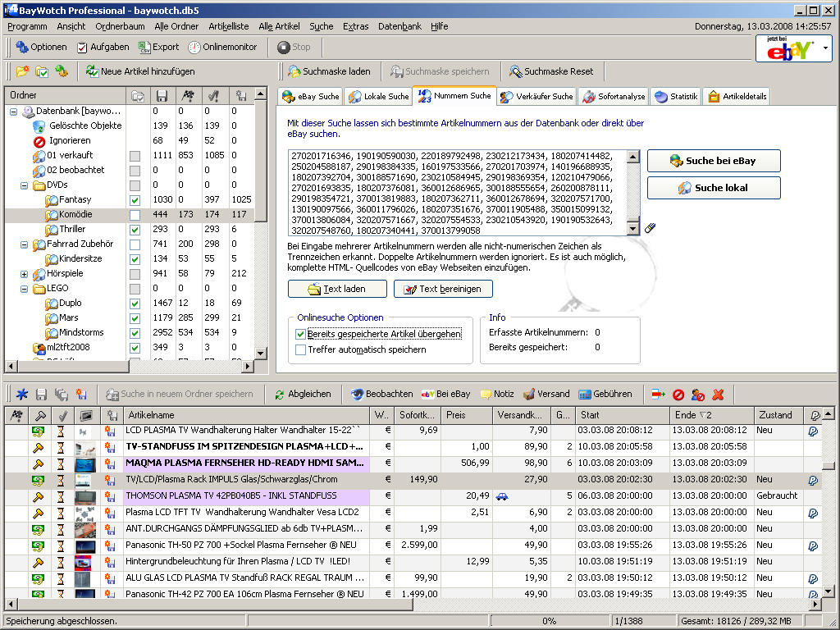Click the Neue Artikel hinzufügen button
The image size is (840, 630).
[140, 71]
